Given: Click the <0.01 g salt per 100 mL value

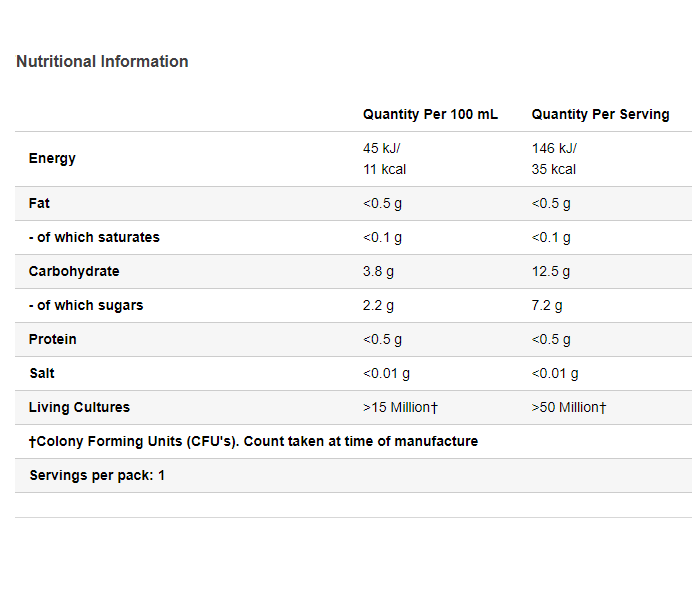Looking at the screenshot, I should [x=386, y=373].
